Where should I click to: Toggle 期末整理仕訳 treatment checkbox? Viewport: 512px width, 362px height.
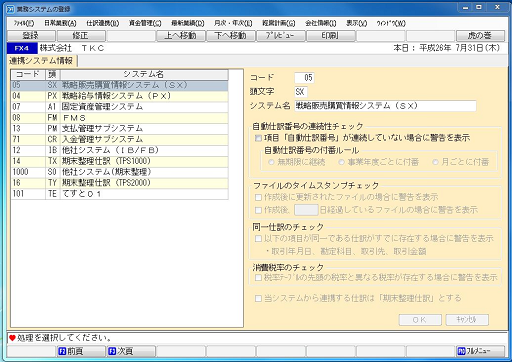click(x=258, y=299)
